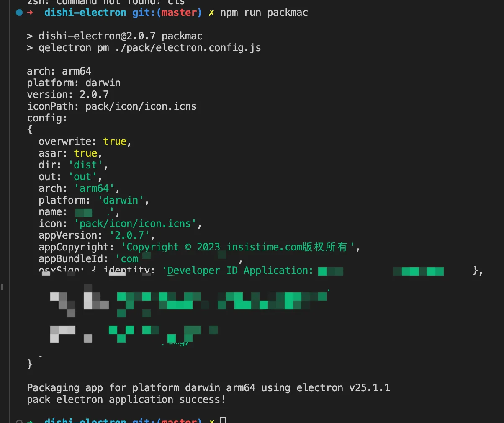504x423 pixels.
Task: Click the terminal cursor block at the last prompt
Action: (223, 420)
